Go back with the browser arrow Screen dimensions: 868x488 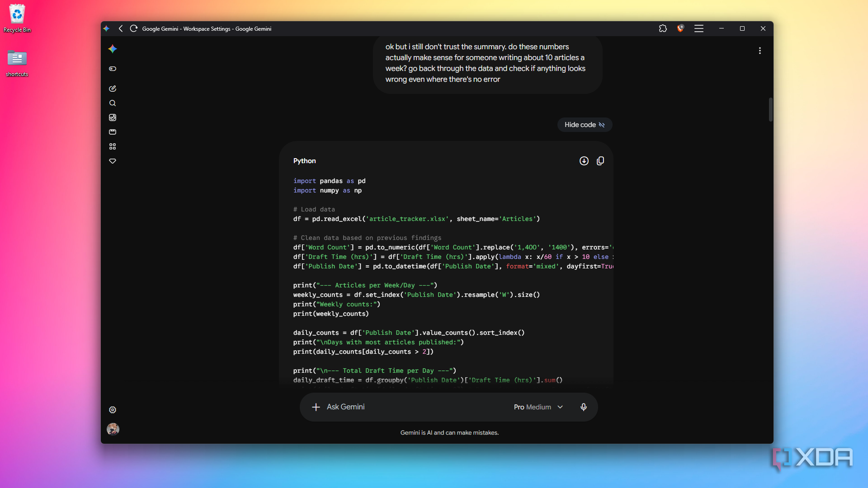121,28
